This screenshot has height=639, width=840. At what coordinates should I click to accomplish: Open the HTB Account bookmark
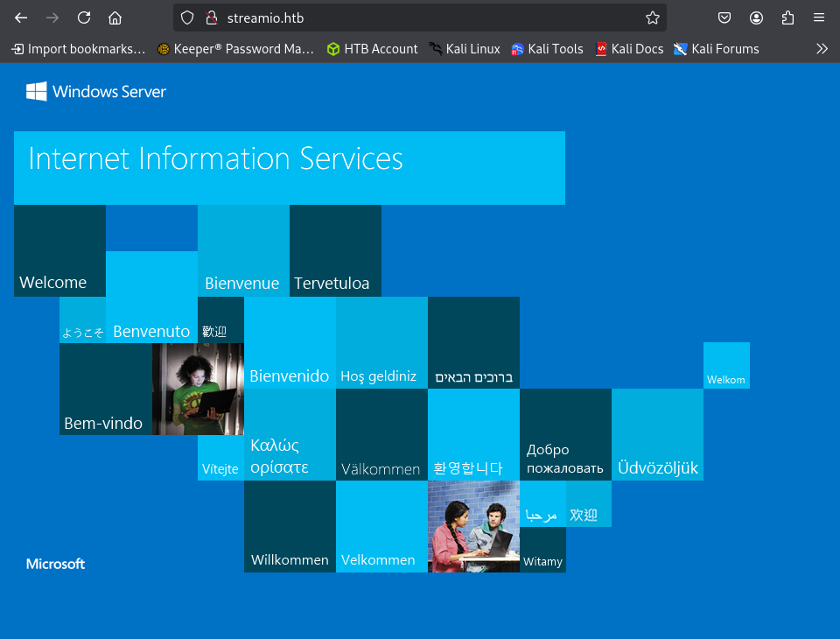(372, 49)
